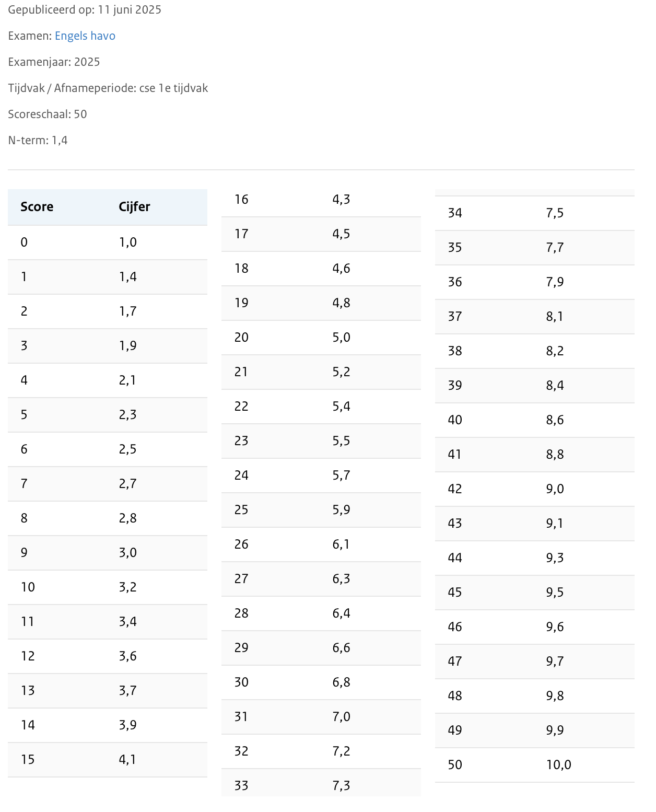
Task: Select the grade 1,0 cell
Action: point(127,242)
